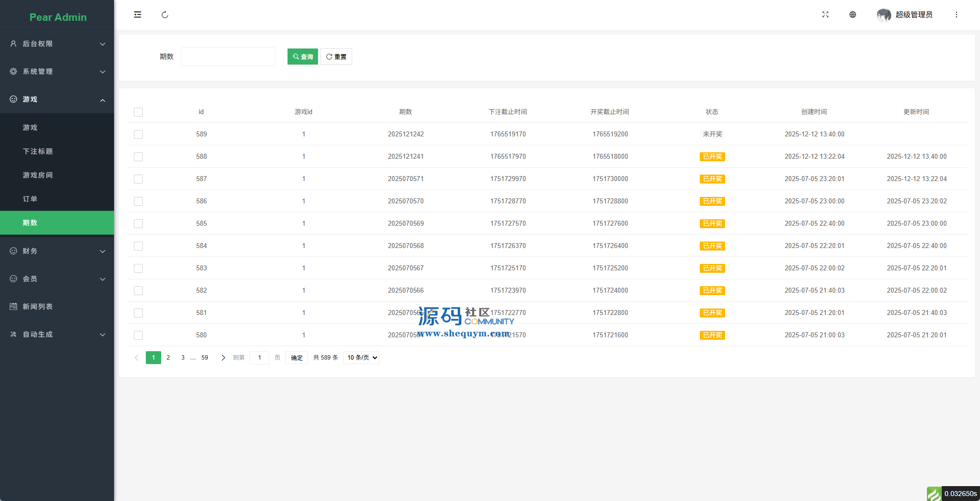Click the green 查询 search button
Viewport: 980px width, 501px height.
click(x=303, y=57)
